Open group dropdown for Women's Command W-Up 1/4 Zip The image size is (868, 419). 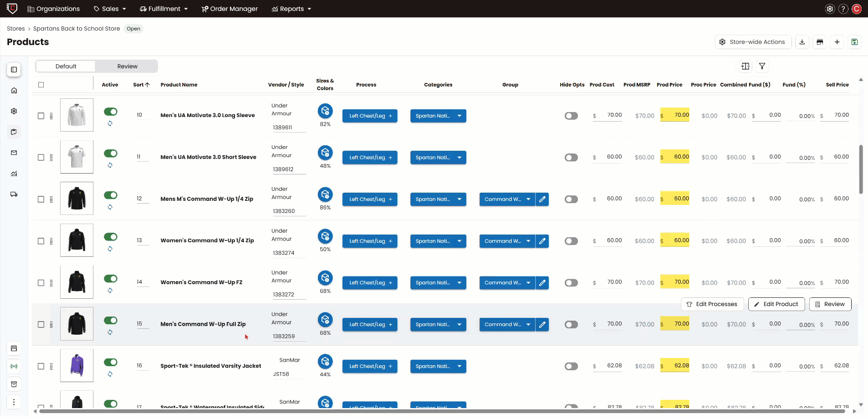pyautogui.click(x=507, y=241)
